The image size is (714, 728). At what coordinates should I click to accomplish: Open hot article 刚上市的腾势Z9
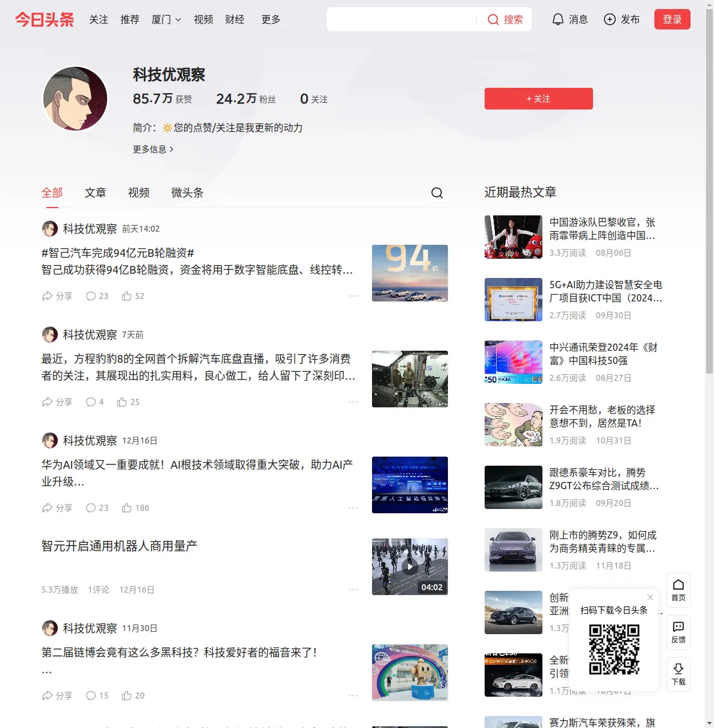click(603, 541)
